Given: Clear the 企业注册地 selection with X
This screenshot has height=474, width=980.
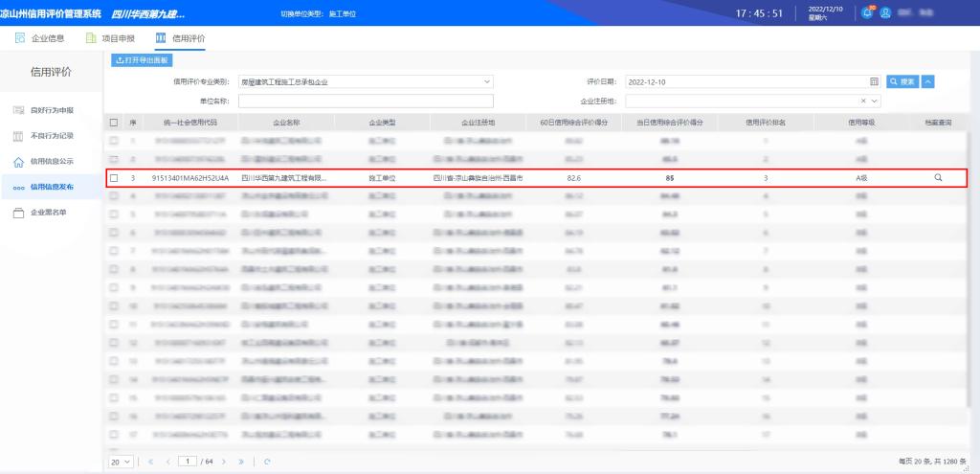Looking at the screenshot, I should click(864, 101).
